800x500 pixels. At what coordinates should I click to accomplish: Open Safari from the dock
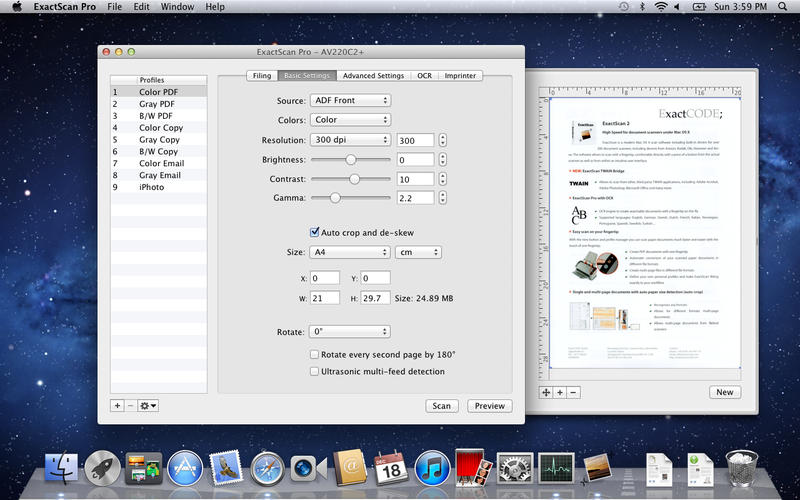(x=267, y=467)
